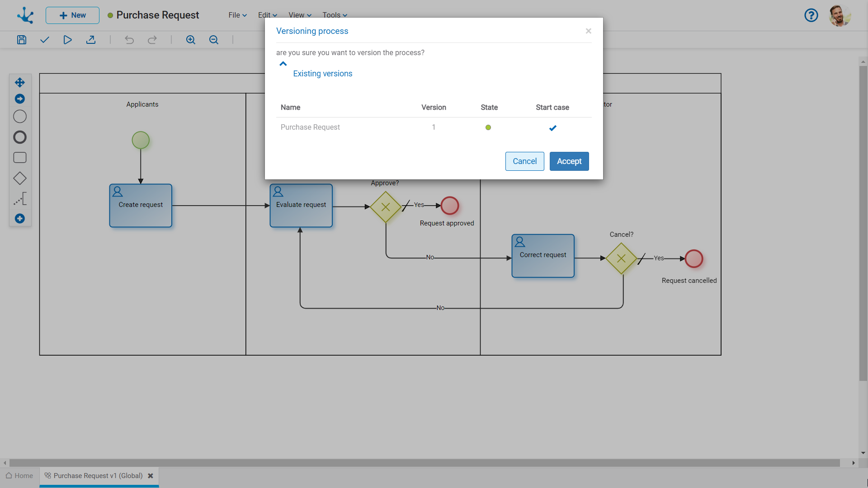This screenshot has width=868, height=488.
Task: Select the move/pan tool in palette
Action: point(20,82)
